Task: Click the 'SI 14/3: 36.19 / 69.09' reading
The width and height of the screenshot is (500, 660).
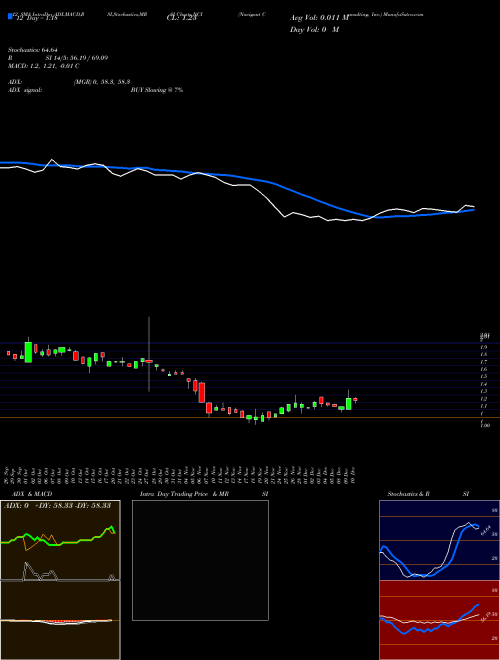Action: coord(77,58)
